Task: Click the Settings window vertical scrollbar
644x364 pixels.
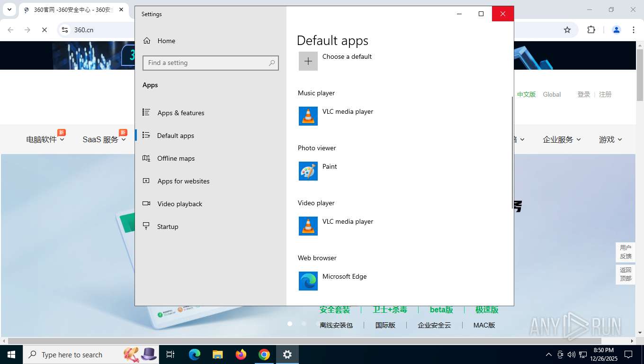Action: coord(512,152)
